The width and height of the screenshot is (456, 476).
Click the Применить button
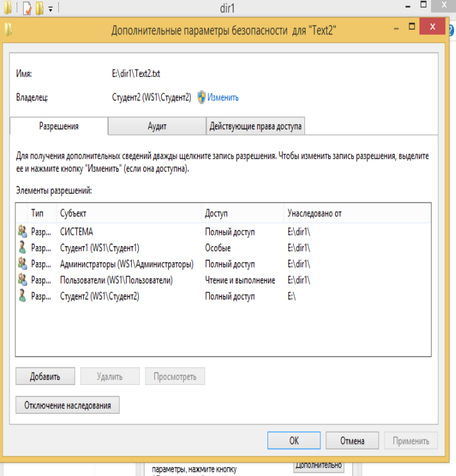pyautogui.click(x=411, y=440)
